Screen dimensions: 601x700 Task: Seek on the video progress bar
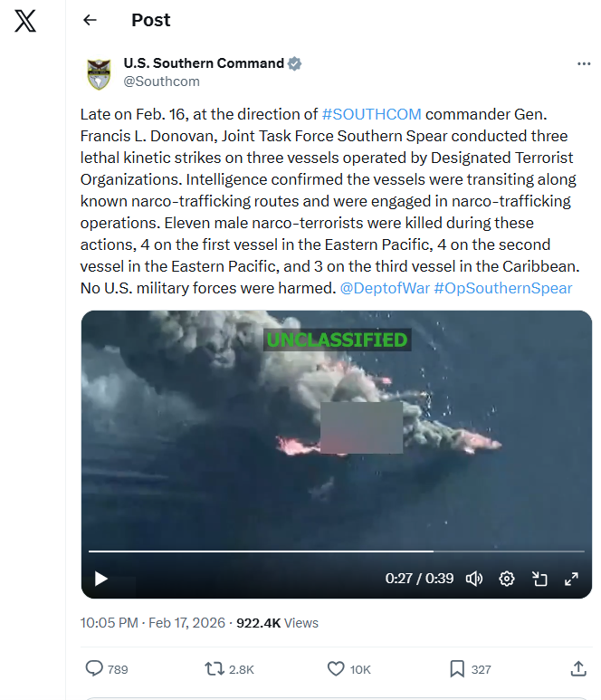[x=337, y=551]
